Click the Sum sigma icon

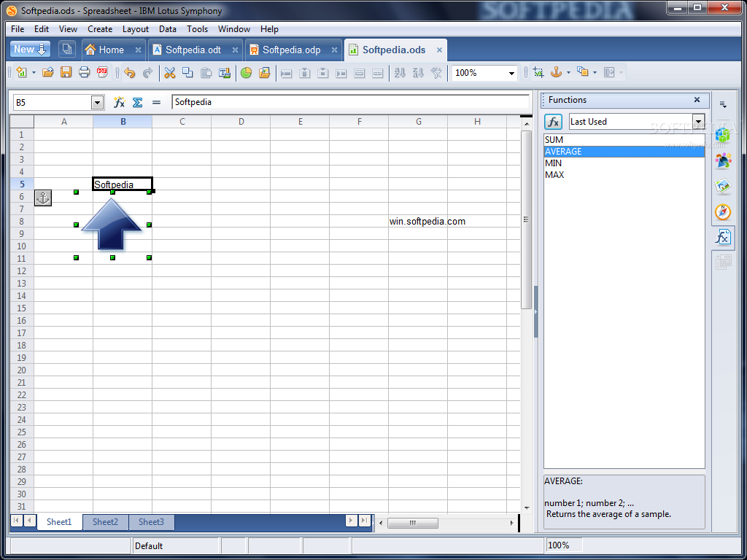pyautogui.click(x=138, y=102)
